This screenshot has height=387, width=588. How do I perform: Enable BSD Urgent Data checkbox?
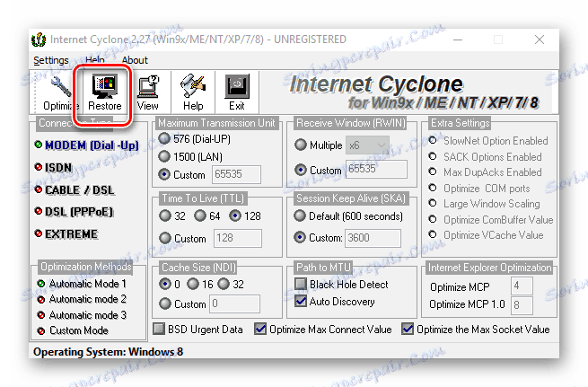point(159,329)
